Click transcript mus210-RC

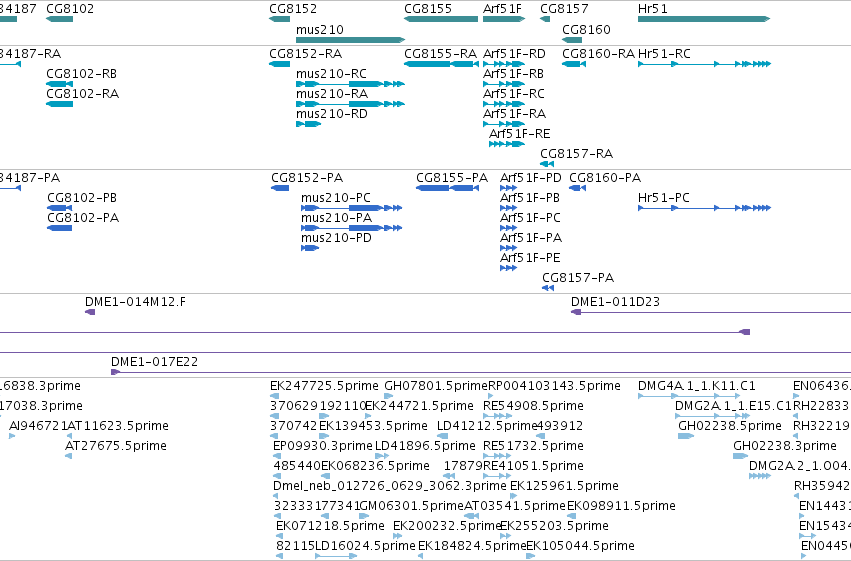pyautogui.click(x=351, y=84)
